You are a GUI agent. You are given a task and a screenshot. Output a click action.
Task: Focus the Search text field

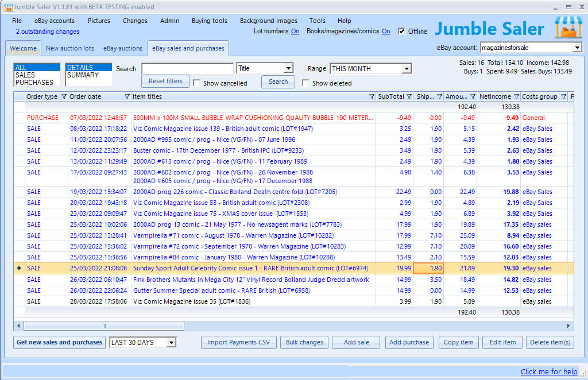pyautogui.click(x=188, y=68)
